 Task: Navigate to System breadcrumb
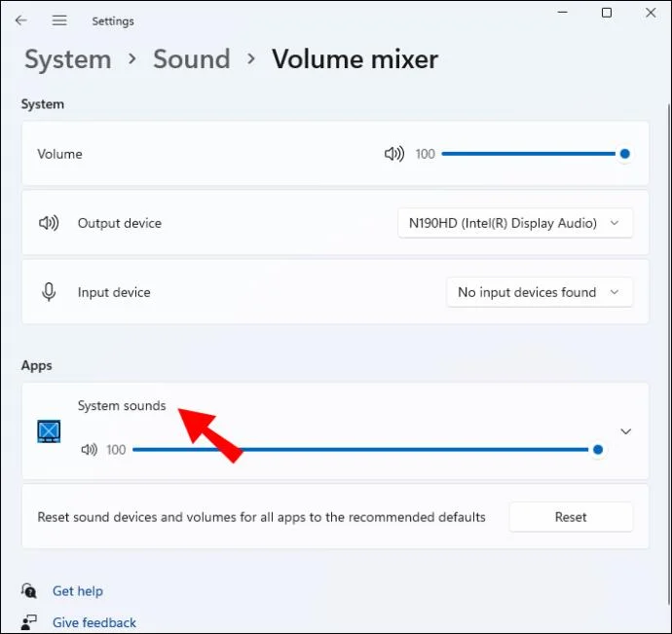click(68, 59)
